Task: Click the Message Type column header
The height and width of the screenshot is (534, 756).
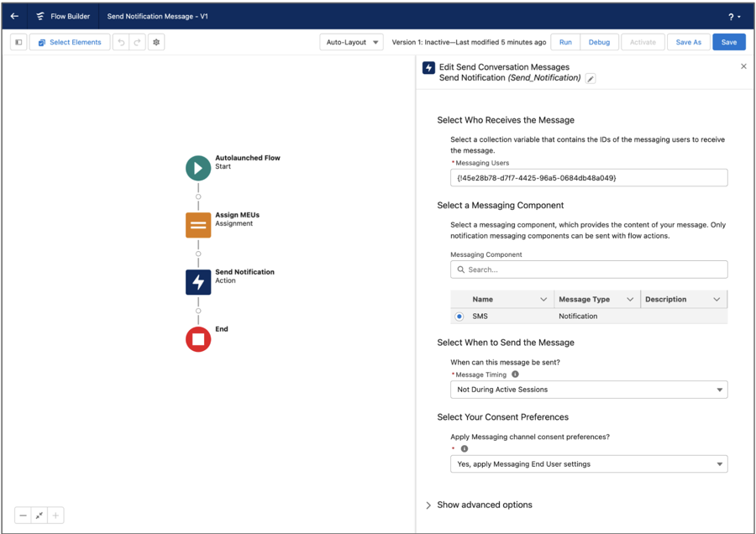Action: (584, 299)
